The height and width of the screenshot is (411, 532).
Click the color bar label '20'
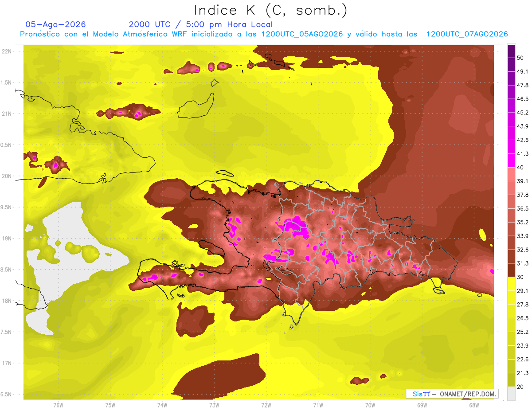click(x=521, y=387)
